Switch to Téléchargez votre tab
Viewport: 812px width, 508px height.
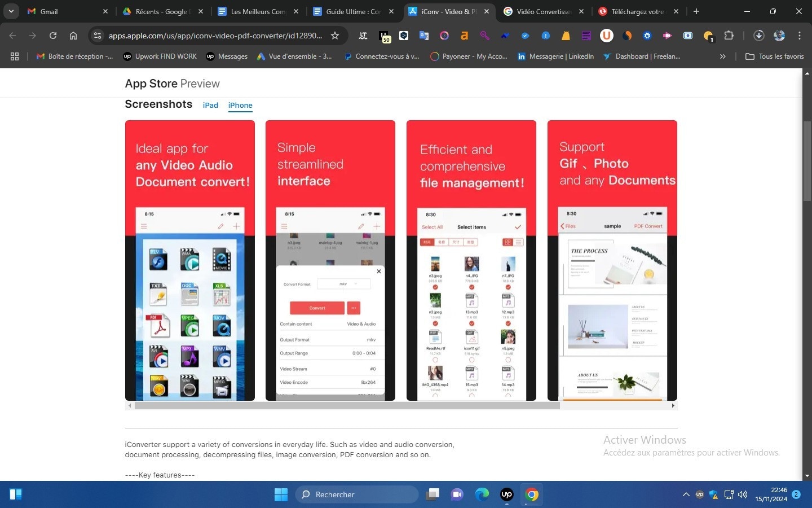pyautogui.click(x=639, y=11)
